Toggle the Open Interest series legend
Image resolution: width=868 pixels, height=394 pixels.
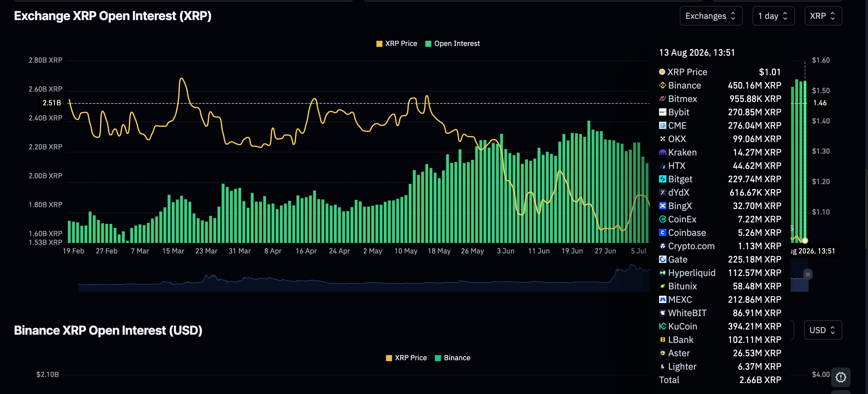(x=453, y=44)
